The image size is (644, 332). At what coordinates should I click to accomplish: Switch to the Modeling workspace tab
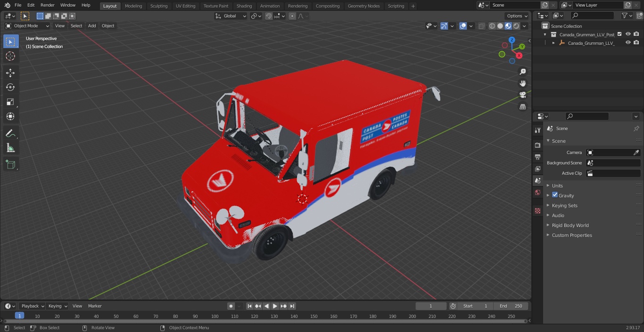point(133,6)
